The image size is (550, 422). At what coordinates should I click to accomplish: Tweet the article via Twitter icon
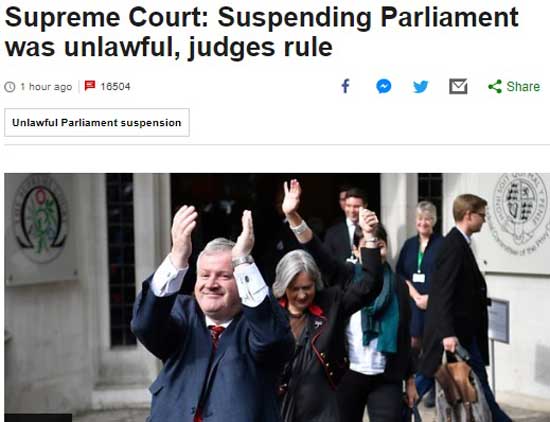pos(421,86)
